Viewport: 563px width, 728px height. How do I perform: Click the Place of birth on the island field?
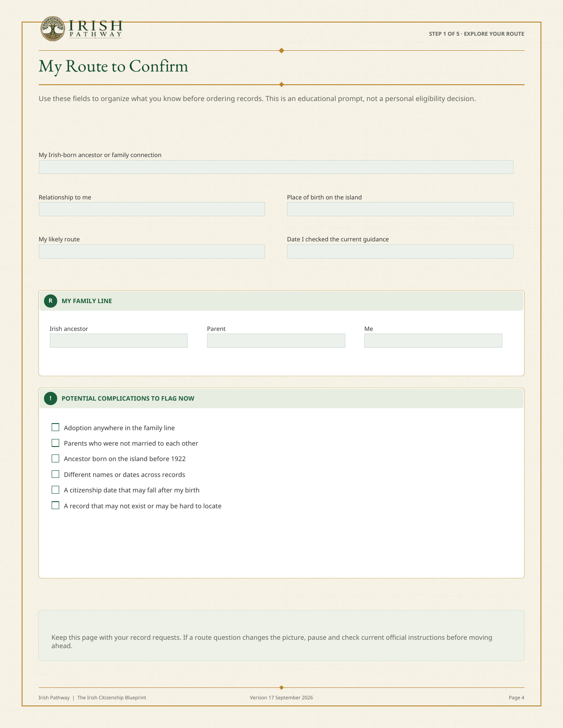[400, 209]
